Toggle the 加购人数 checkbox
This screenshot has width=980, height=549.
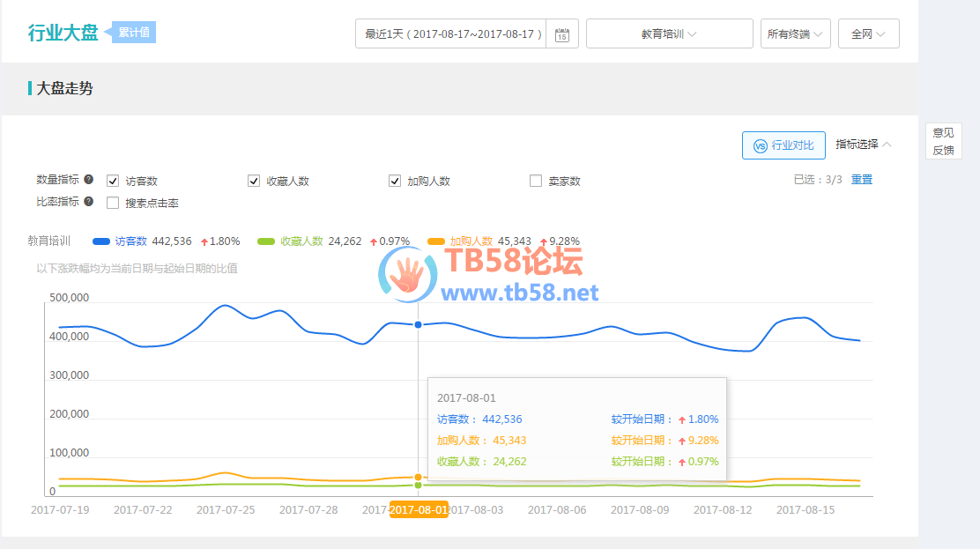pos(395,181)
